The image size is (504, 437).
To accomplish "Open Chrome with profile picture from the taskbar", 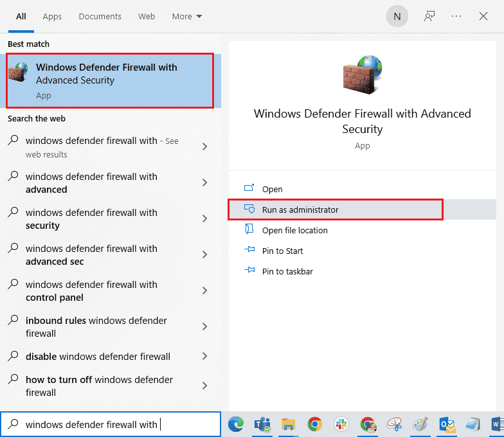I will 368,424.
